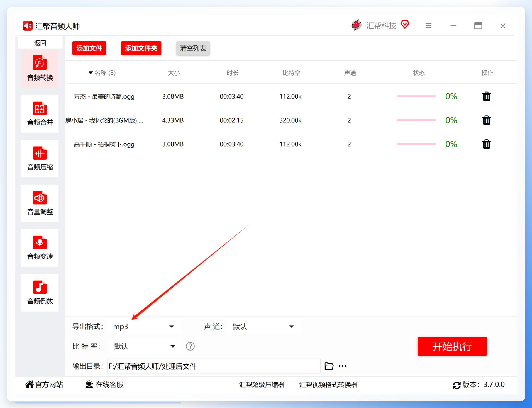This screenshot has height=408, width=532.
Task: Open the 音频压缩 audio compression tool
Action: click(x=40, y=159)
